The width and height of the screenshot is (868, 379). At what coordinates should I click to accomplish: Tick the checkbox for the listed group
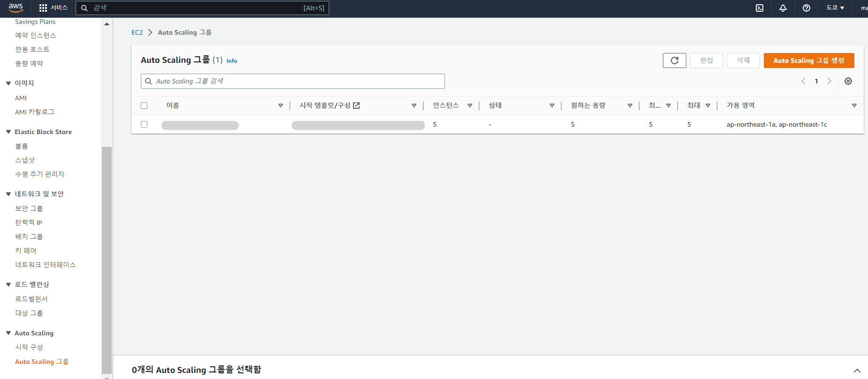[x=144, y=124]
